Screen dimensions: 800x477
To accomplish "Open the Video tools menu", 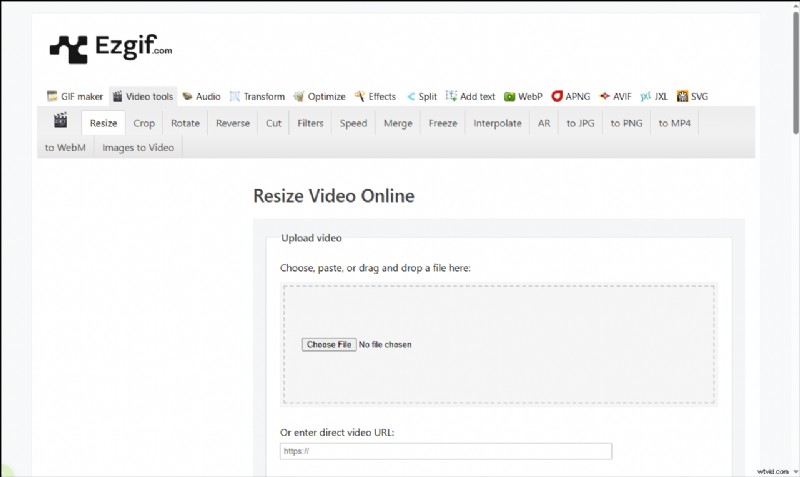I will [143, 96].
